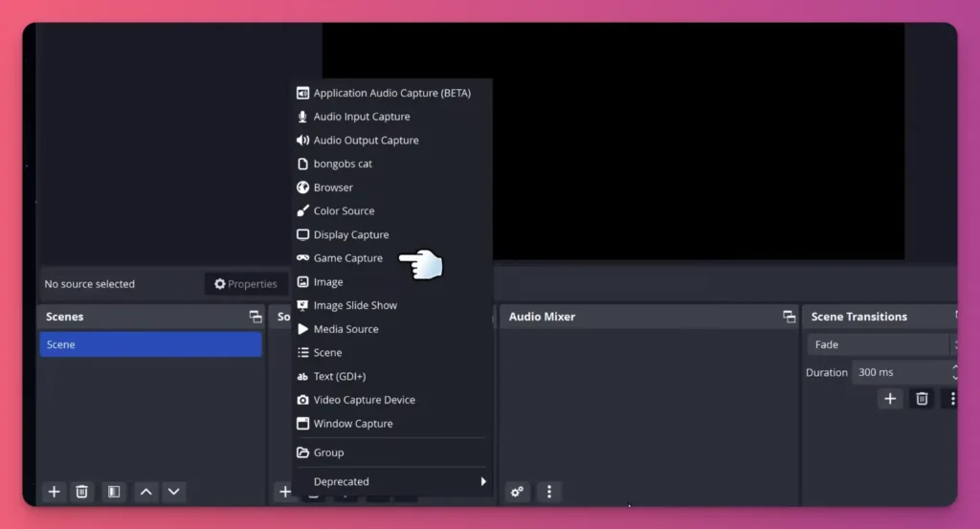
Task: Select the Scene item in Scenes list
Action: click(x=150, y=344)
